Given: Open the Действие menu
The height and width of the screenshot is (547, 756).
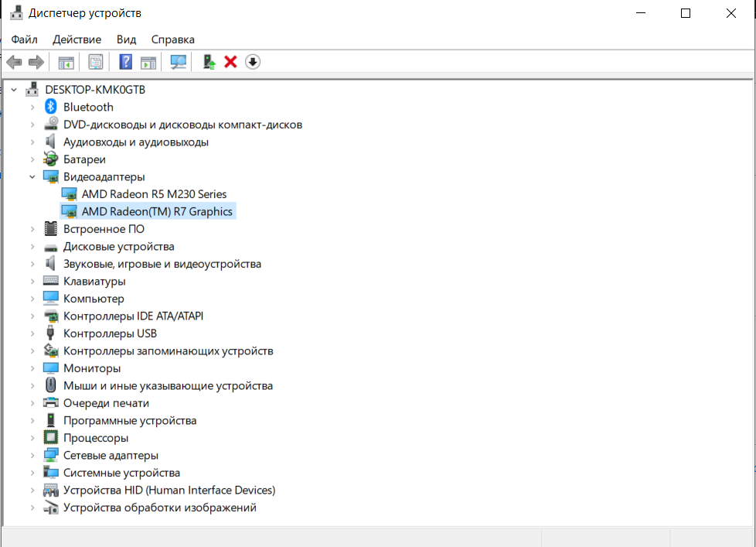Looking at the screenshot, I should pos(77,39).
